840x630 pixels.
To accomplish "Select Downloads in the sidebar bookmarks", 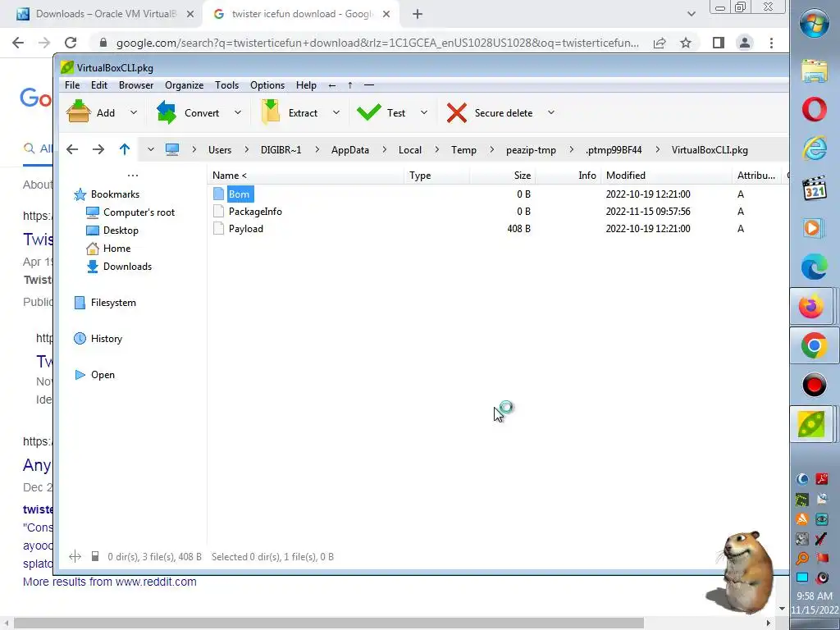I will point(127,267).
